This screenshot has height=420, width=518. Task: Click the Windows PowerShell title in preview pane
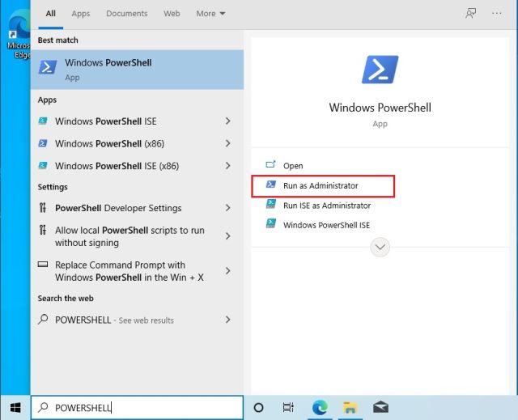point(380,108)
